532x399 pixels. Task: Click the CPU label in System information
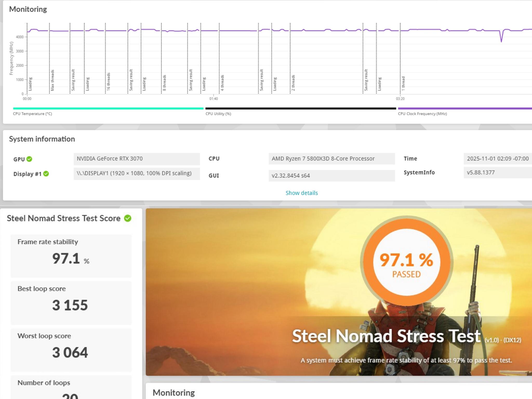(x=214, y=159)
